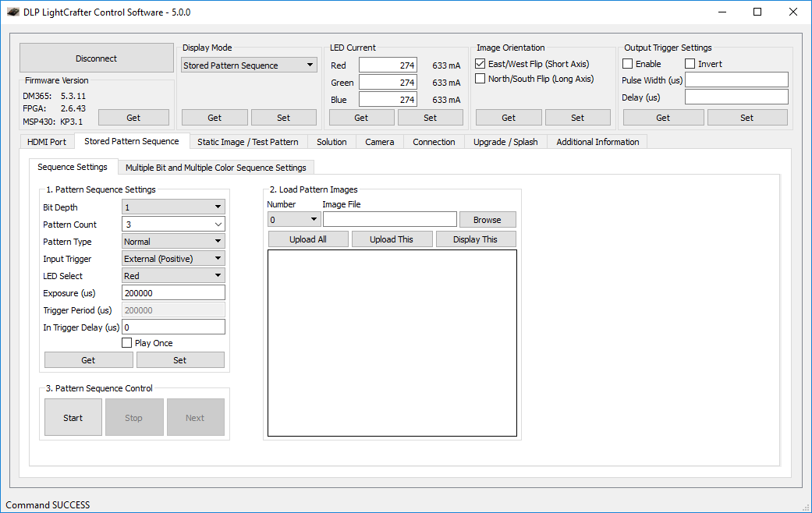
Task: Open the Static Image / Test Pattern tab
Action: point(247,142)
